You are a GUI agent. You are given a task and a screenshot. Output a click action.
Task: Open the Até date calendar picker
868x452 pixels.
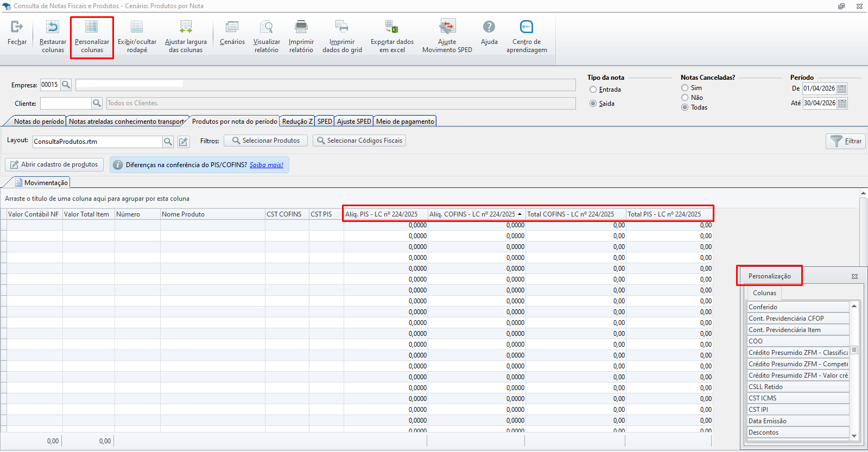pyautogui.click(x=842, y=103)
